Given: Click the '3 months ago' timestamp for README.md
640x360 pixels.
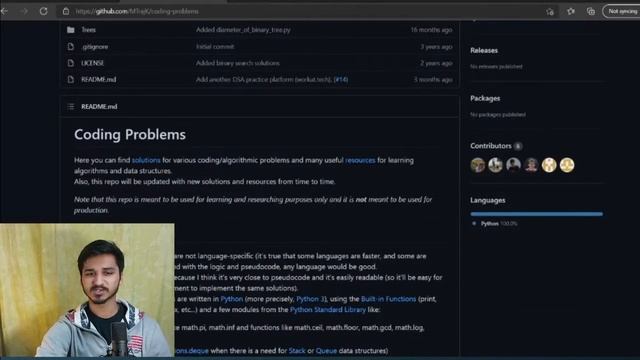Looking at the screenshot, I should pos(433,79).
